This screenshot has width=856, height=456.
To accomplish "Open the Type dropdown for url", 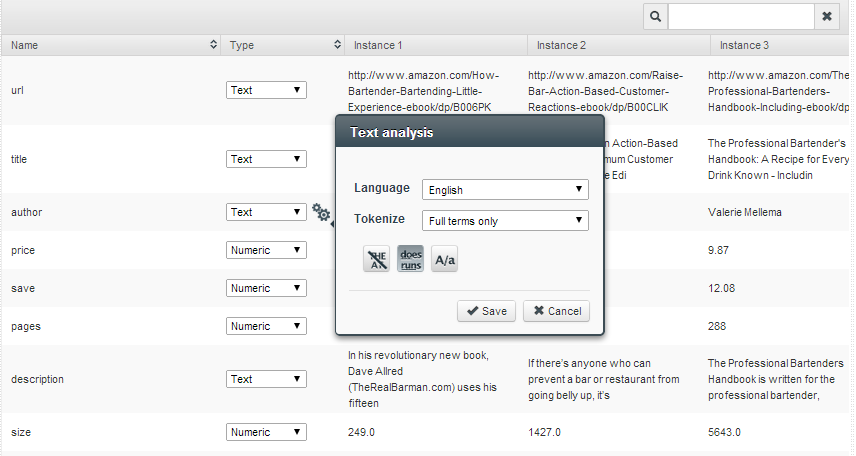I will pyautogui.click(x=266, y=90).
